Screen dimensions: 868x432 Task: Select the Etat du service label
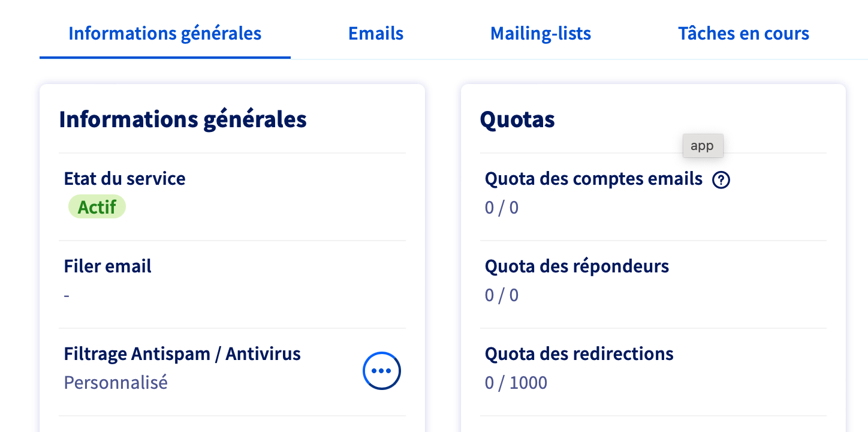pyautogui.click(x=125, y=178)
